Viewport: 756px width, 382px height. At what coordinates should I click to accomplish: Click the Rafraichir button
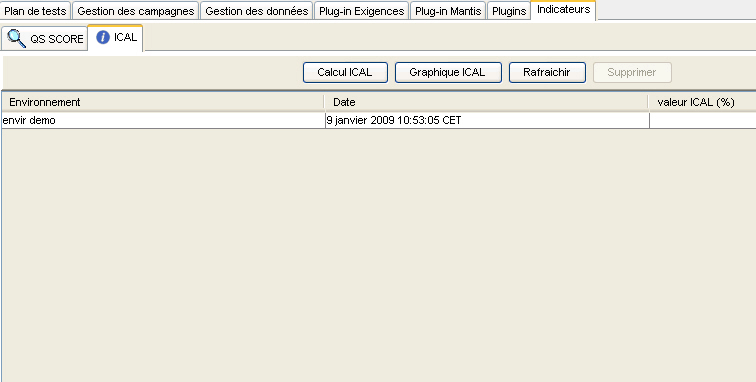(547, 72)
